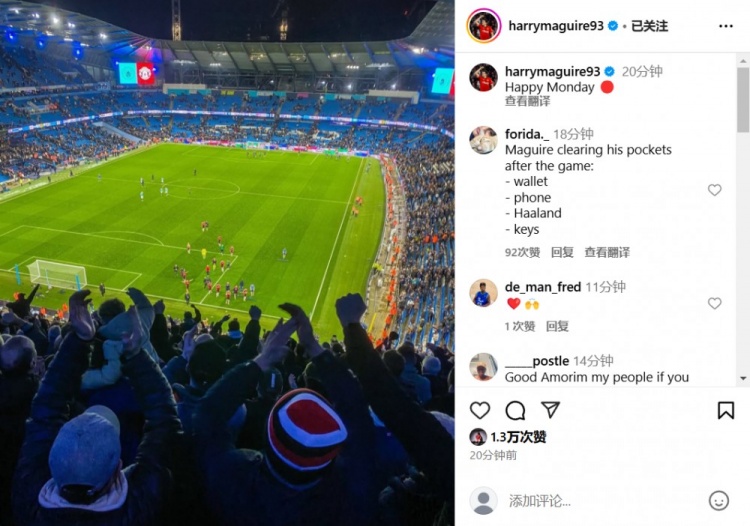The image size is (750, 526).
Task: Open emoji picker smiley icon
Action: 718,501
